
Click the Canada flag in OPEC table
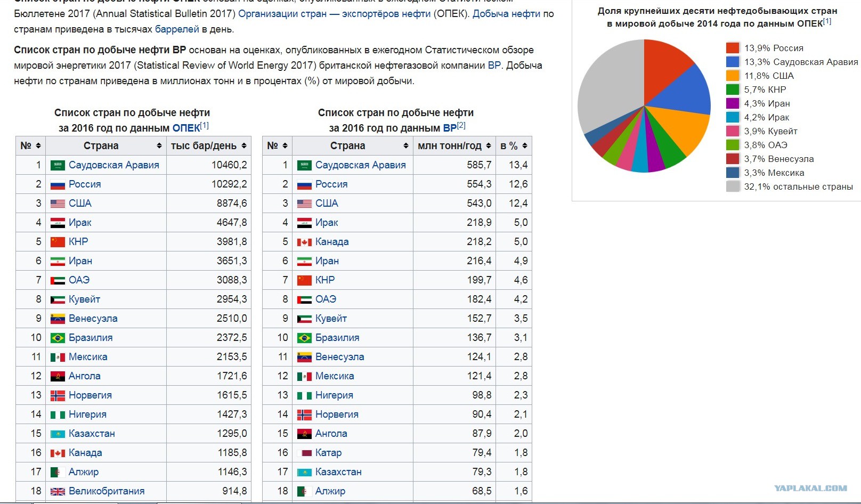(58, 453)
